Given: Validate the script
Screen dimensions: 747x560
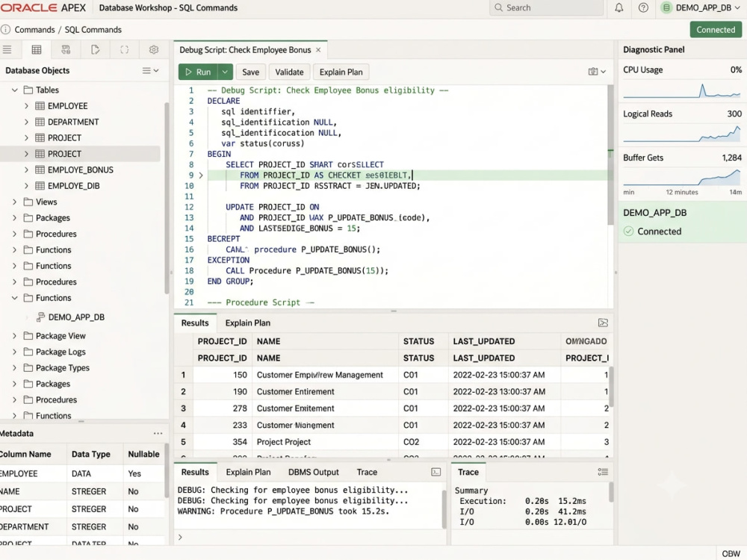Looking at the screenshot, I should 289,72.
